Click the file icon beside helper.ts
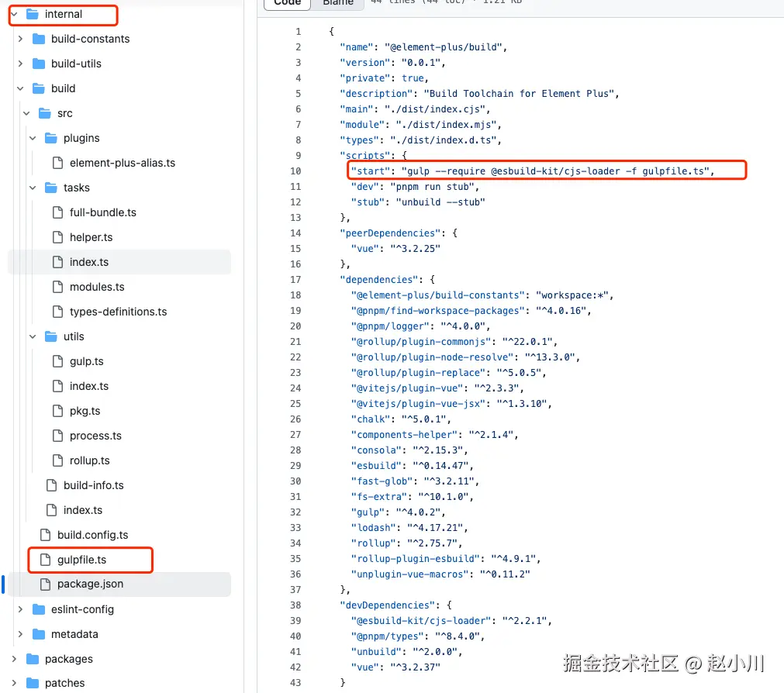Screen dimensions: 784x693 (58, 237)
